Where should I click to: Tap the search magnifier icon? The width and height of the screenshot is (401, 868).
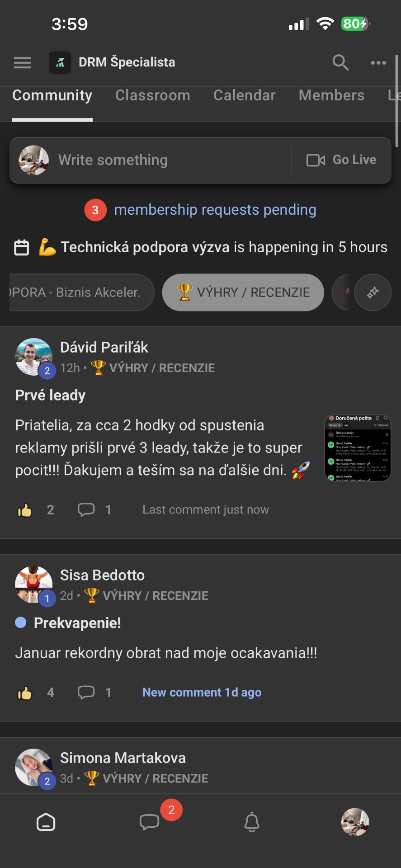(340, 62)
